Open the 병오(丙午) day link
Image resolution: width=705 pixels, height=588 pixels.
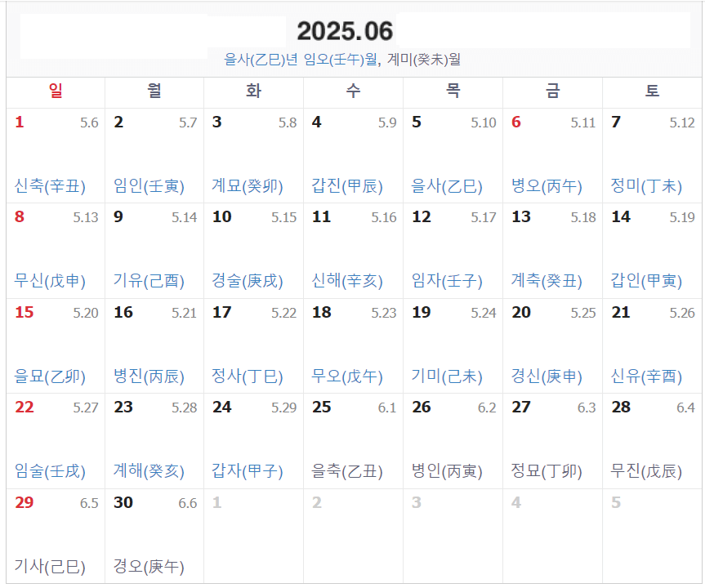pyautogui.click(x=547, y=185)
